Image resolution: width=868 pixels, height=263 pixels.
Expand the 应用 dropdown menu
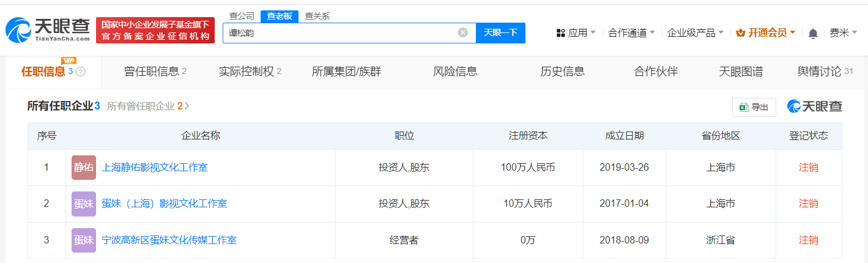[x=576, y=33]
